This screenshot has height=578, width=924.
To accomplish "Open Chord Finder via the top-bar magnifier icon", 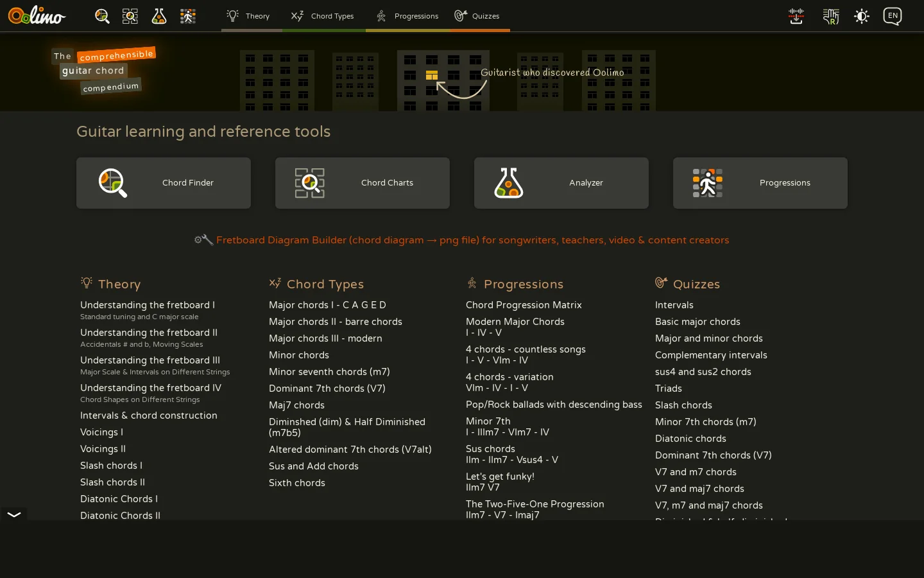I will 102,16.
